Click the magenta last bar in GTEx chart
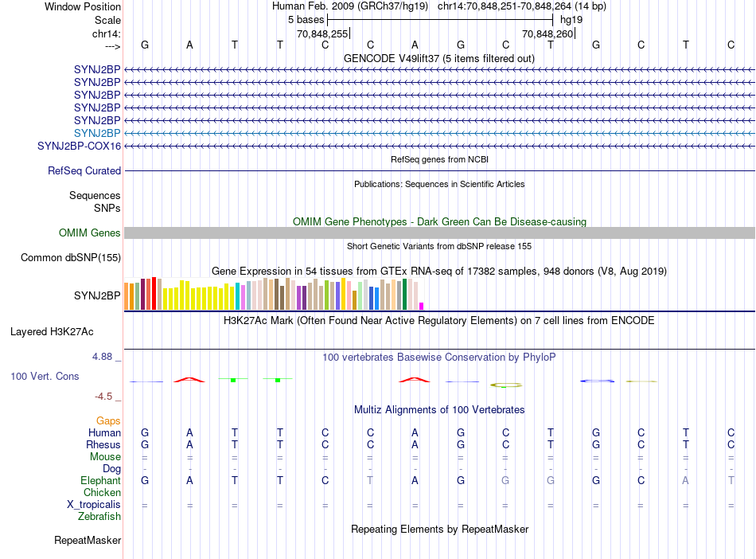 pos(422,306)
